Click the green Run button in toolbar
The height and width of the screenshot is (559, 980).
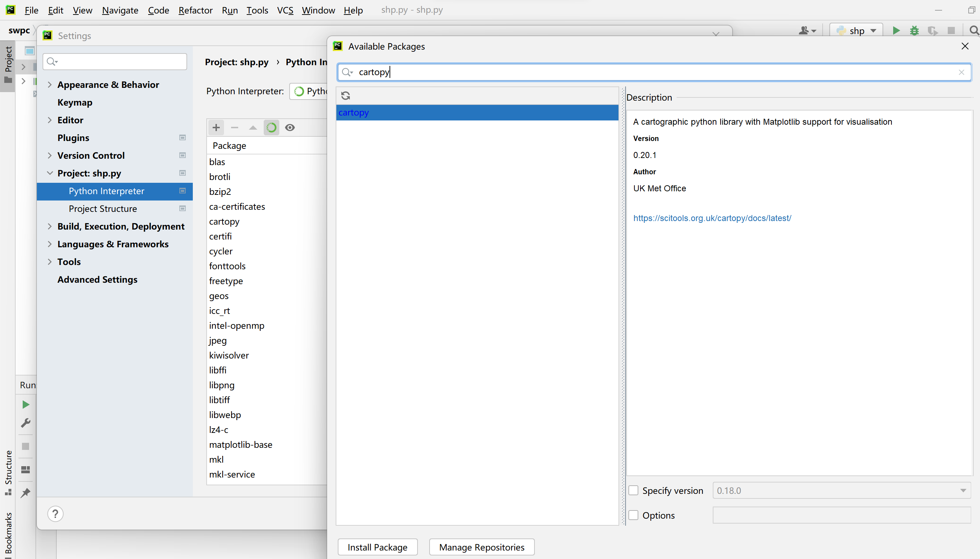click(896, 31)
